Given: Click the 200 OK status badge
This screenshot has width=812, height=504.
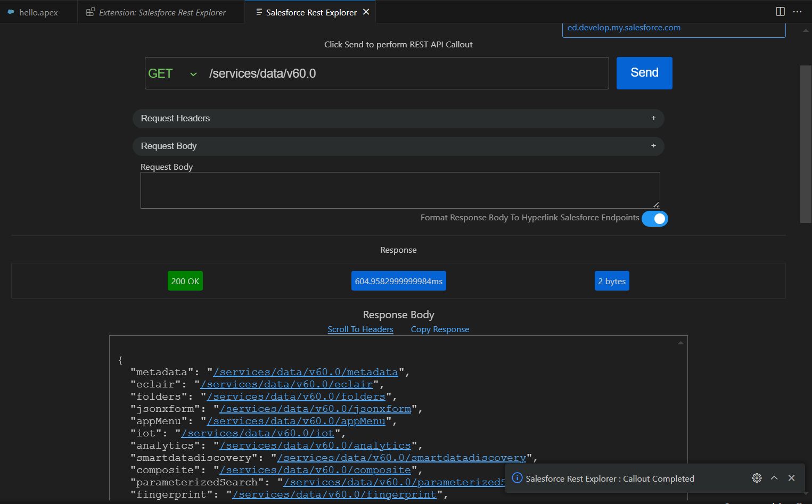Looking at the screenshot, I should (x=185, y=281).
